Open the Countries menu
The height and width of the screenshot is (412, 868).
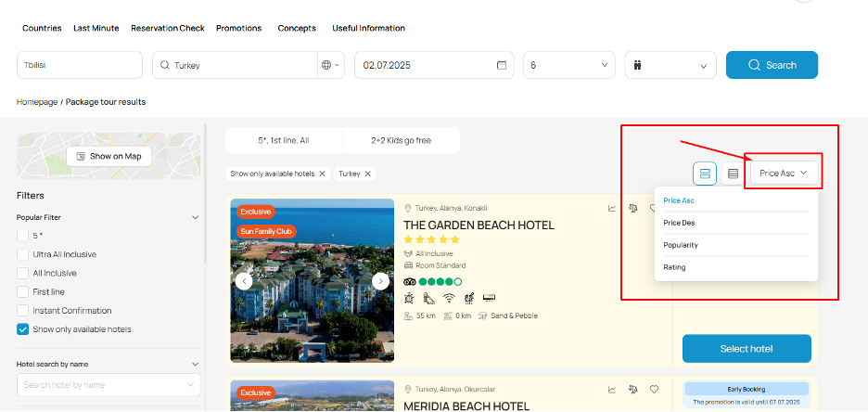coord(42,28)
